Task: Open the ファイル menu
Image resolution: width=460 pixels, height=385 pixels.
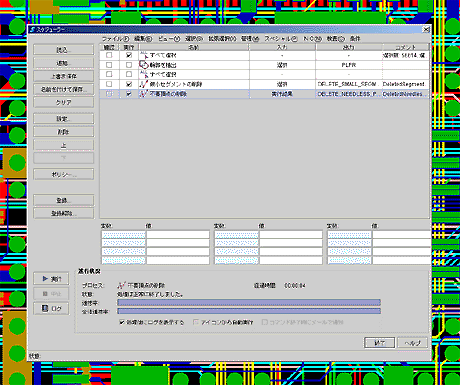Action: click(115, 39)
